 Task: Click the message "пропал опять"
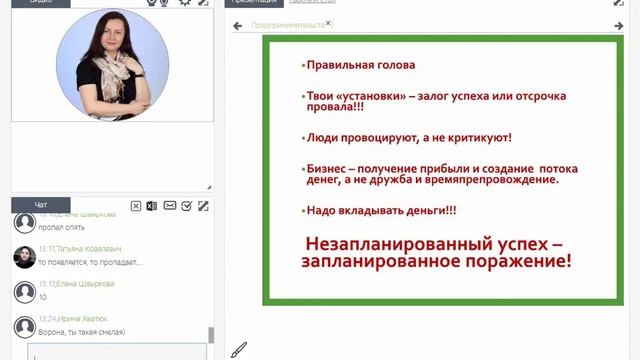coord(62,227)
